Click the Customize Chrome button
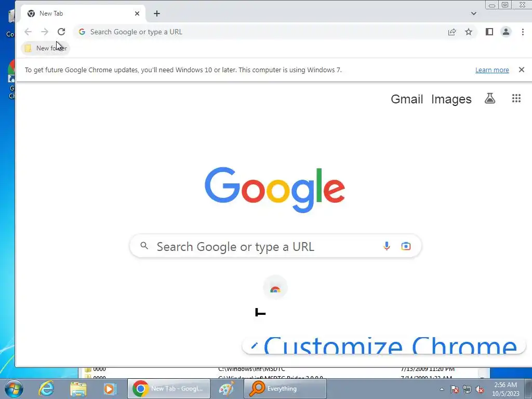Viewport: 532px width, 399px height. (x=384, y=345)
